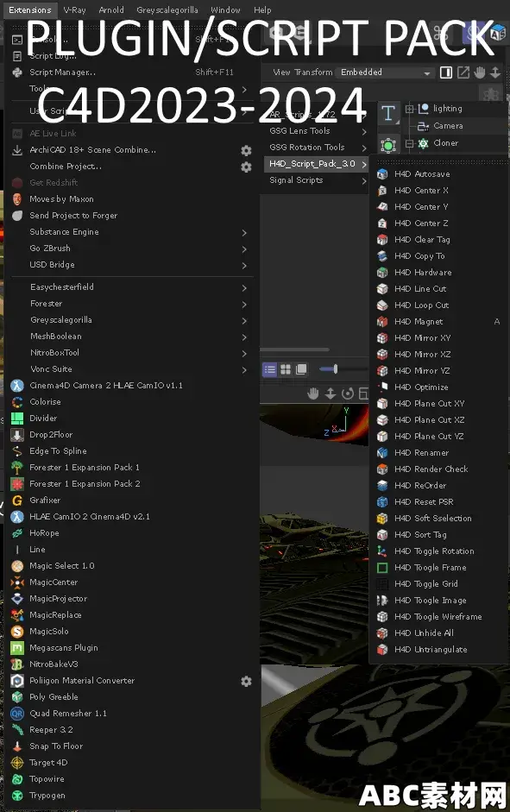Toggle H4D Toggle Rotation script

coord(434,551)
